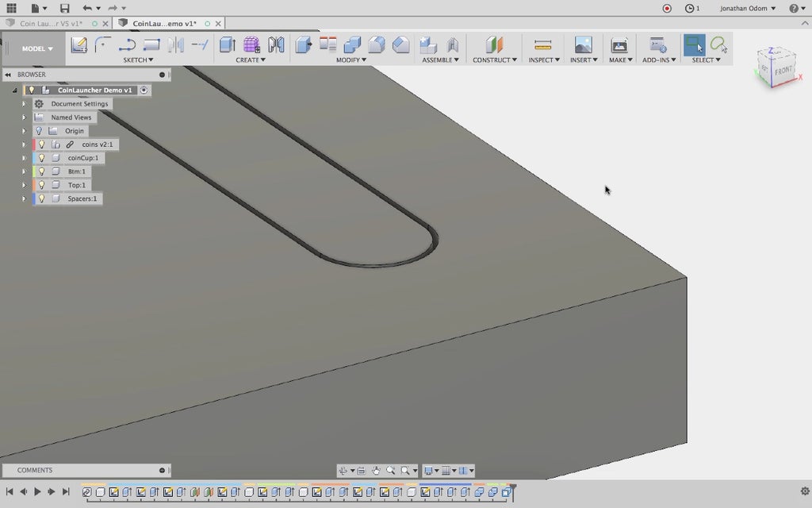This screenshot has height=508, width=812.
Task: Open the CREATE menu
Action: point(250,60)
